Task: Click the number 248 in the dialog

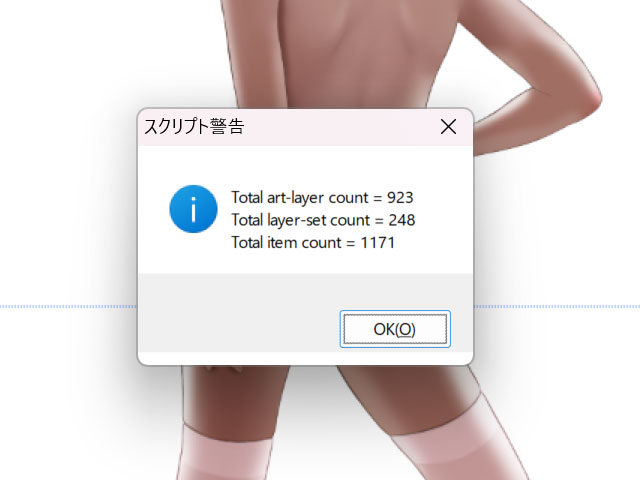Action: (402, 220)
